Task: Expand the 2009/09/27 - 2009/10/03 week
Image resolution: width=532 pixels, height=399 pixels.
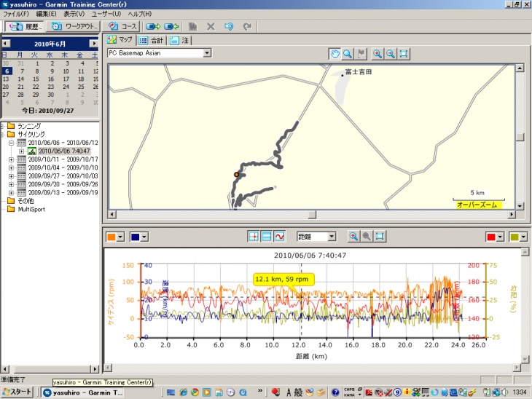Action: tap(11, 176)
